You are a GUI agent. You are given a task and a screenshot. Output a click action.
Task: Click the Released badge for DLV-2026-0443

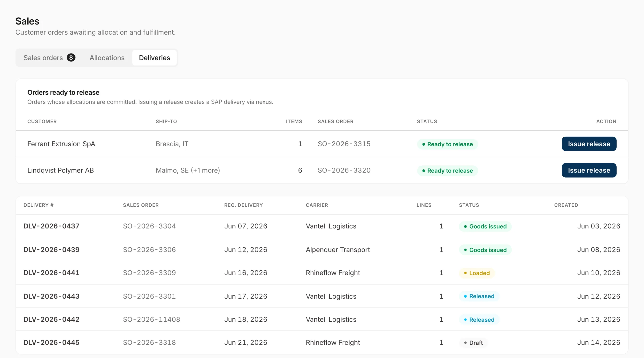click(x=479, y=296)
